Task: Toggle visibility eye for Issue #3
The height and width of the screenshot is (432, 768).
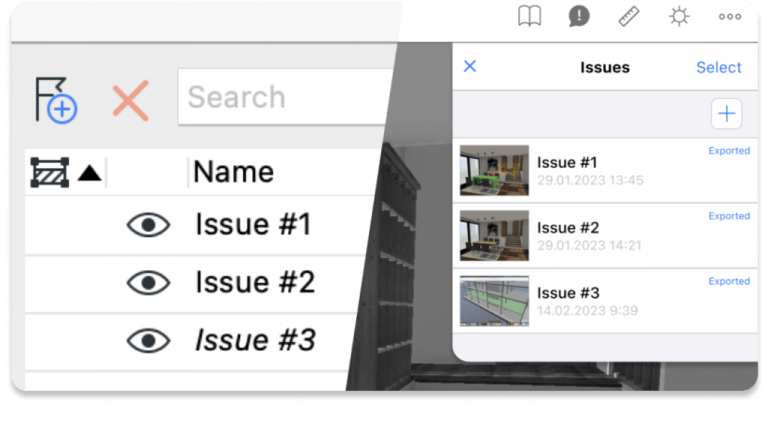Action: point(148,340)
